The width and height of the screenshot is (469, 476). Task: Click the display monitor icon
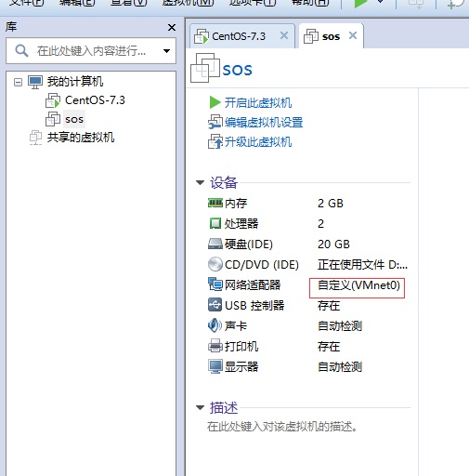pyautogui.click(x=215, y=366)
